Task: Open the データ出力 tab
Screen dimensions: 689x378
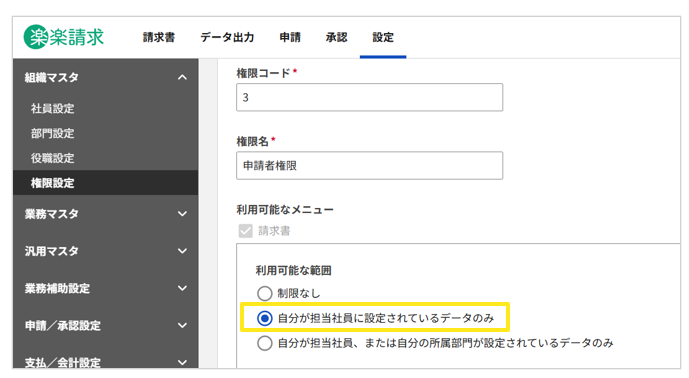Action: coord(227,37)
